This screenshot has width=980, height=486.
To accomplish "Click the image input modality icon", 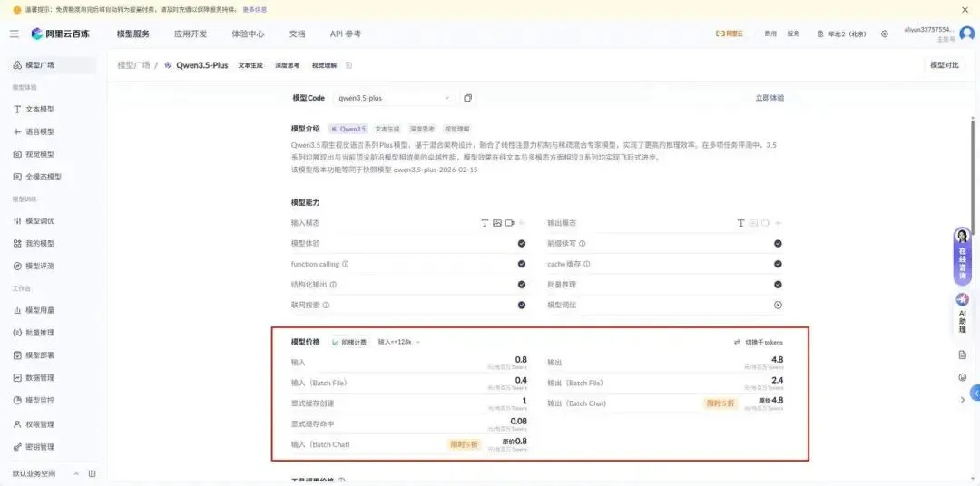I will click(497, 223).
